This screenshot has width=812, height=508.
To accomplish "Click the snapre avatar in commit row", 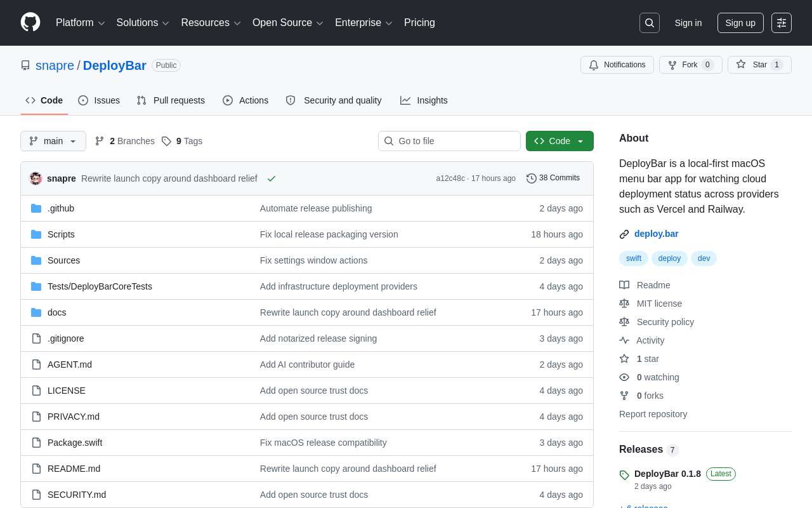I will [x=36, y=178].
